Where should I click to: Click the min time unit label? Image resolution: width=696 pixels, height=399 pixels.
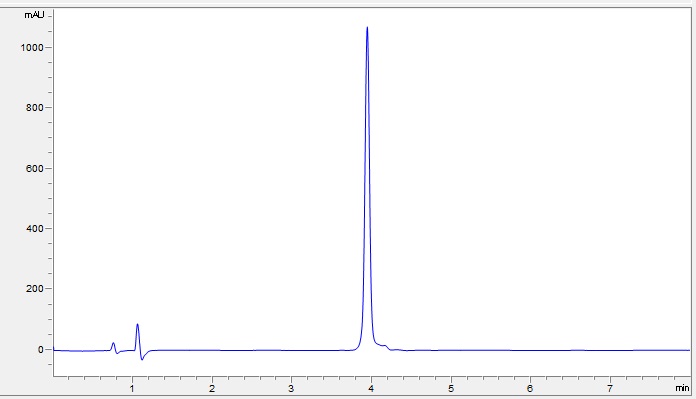[682, 388]
